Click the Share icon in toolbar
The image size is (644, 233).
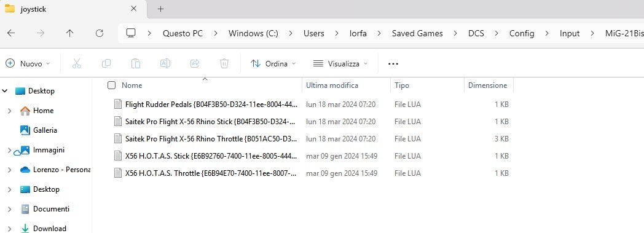point(195,63)
